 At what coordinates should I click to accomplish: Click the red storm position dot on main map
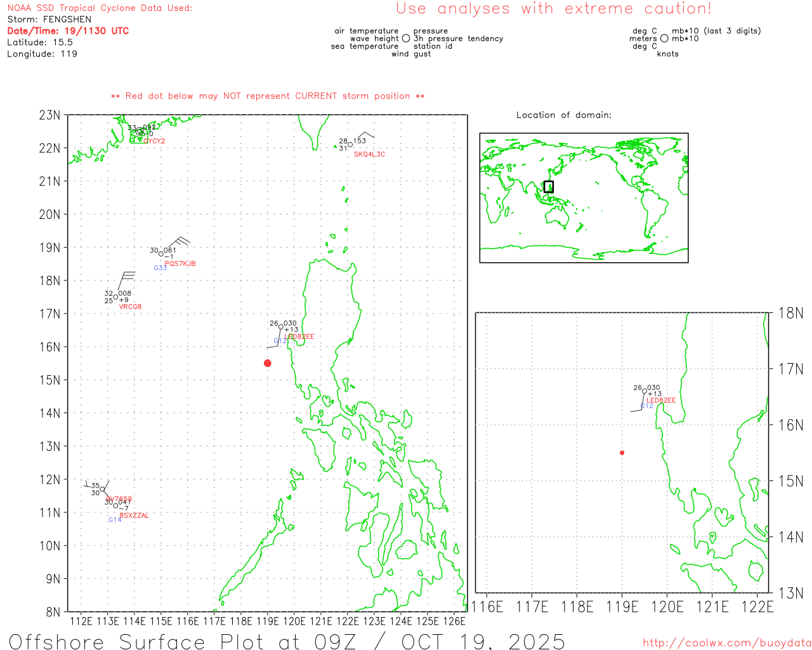click(x=268, y=363)
